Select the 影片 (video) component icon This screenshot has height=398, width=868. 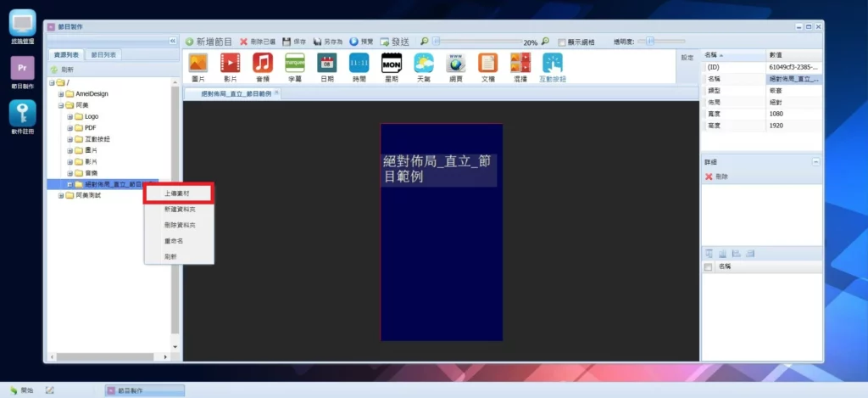click(x=230, y=66)
